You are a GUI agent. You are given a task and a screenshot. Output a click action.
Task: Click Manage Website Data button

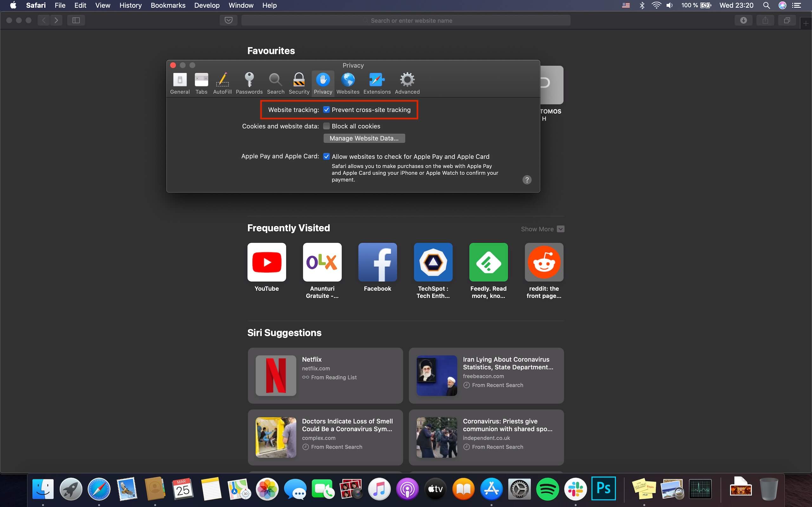364,138
